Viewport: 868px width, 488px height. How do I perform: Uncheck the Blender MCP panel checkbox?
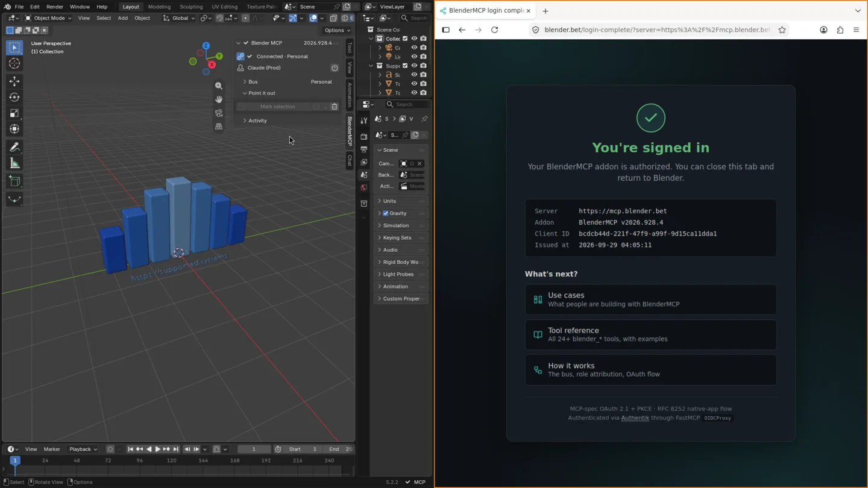coord(246,43)
